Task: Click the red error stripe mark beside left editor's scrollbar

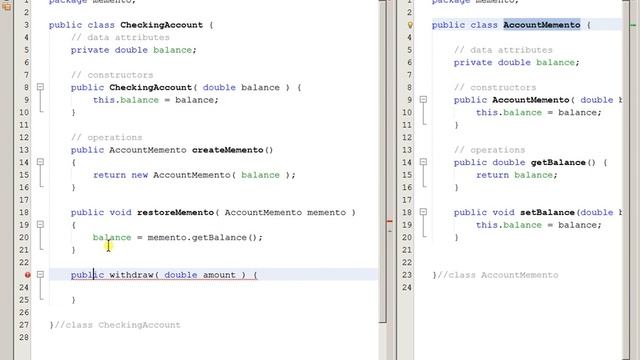Action: [389, 221]
